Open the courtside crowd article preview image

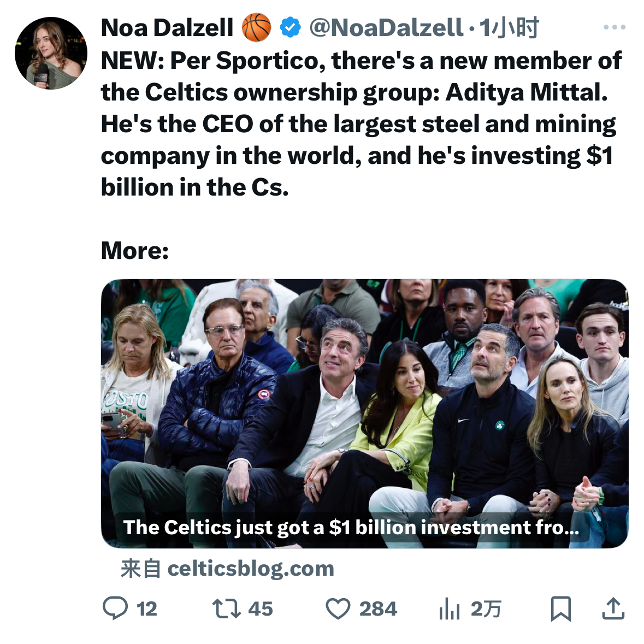pos(365,413)
